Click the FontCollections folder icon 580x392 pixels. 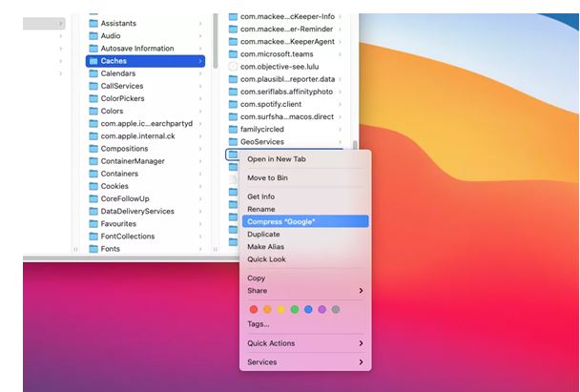click(93, 237)
